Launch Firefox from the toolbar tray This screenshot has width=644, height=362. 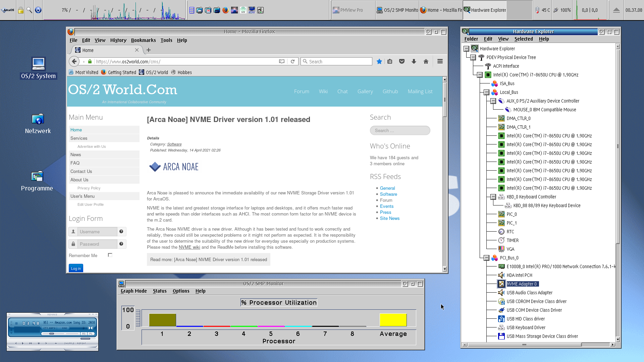[225, 10]
